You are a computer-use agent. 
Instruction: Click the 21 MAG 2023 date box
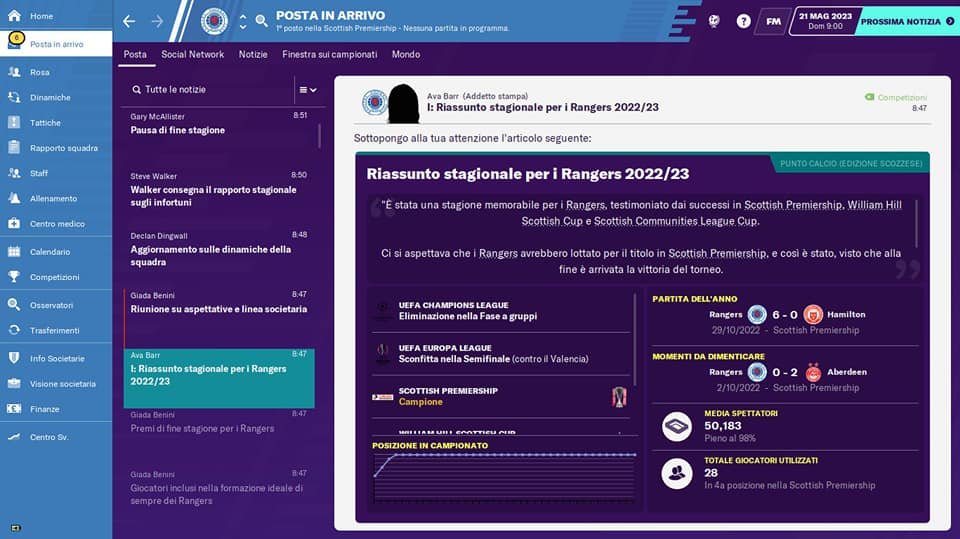[x=825, y=21]
